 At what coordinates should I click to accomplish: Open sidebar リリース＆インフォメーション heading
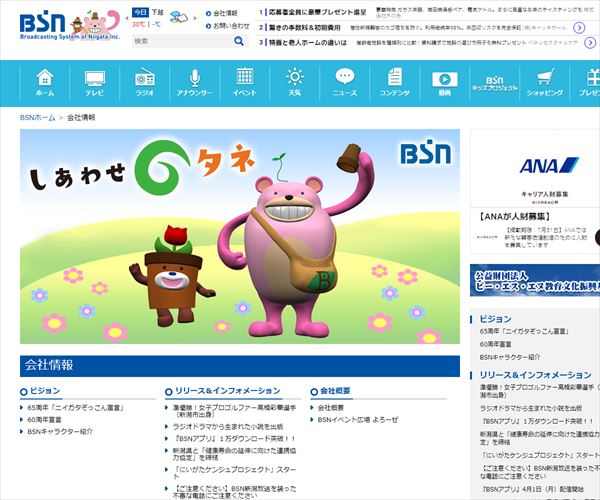(536, 375)
